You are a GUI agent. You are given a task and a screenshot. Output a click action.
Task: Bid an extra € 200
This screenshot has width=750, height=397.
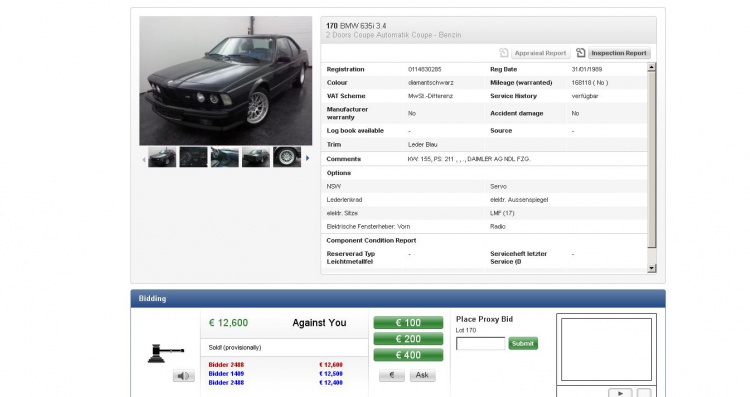(x=408, y=339)
